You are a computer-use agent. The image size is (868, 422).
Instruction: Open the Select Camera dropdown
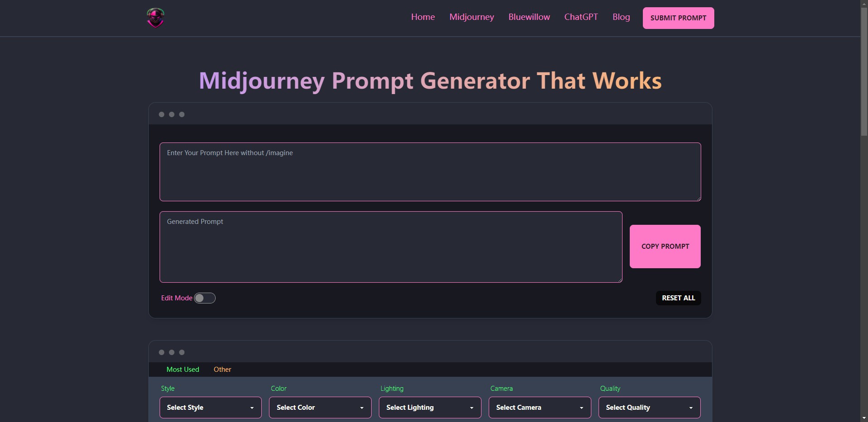point(539,408)
